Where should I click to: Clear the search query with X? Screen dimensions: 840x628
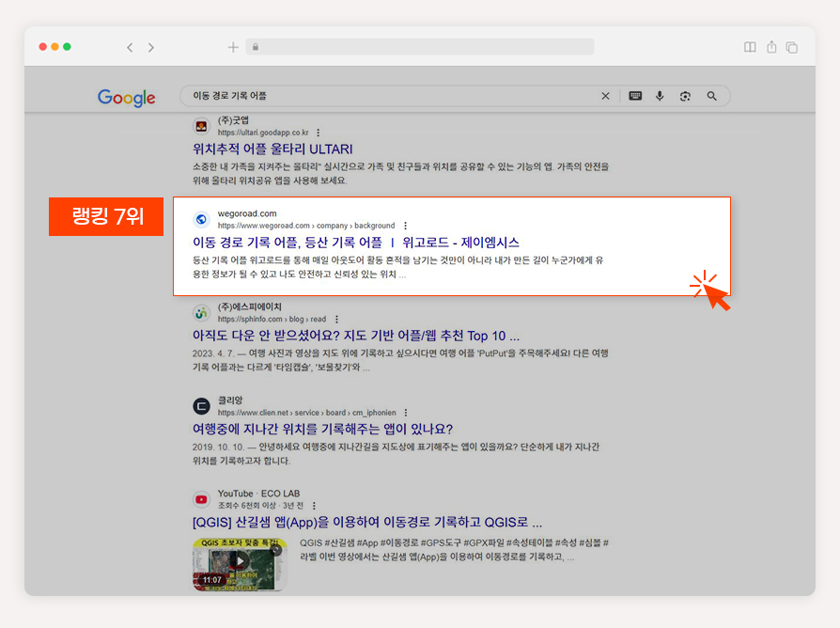(605, 96)
